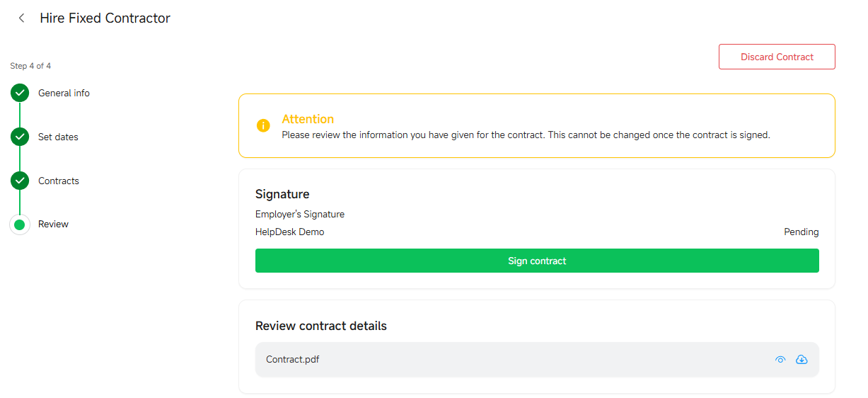Click the green Review step indicator

coord(20,224)
